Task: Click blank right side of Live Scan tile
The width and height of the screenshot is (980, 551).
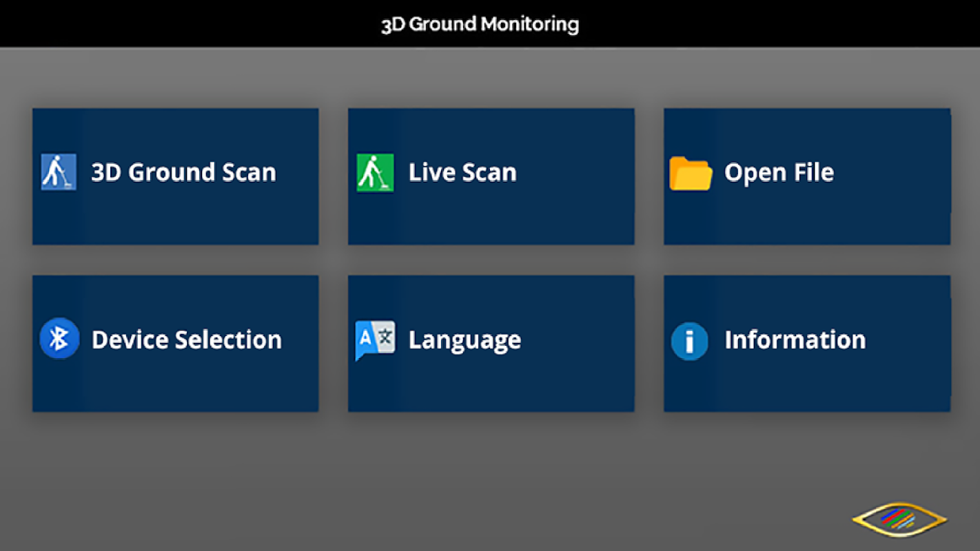Action: (576, 176)
